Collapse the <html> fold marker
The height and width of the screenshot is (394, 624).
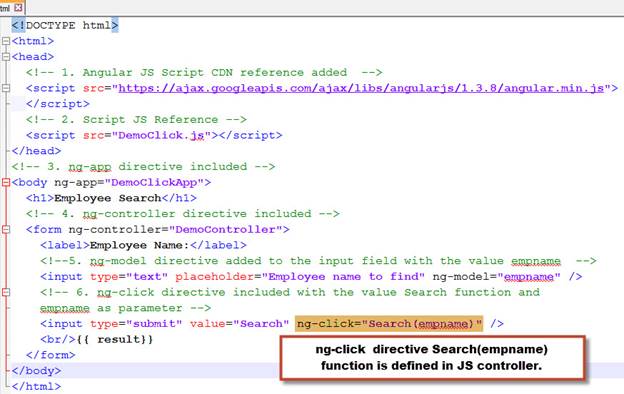pyautogui.click(x=6, y=41)
